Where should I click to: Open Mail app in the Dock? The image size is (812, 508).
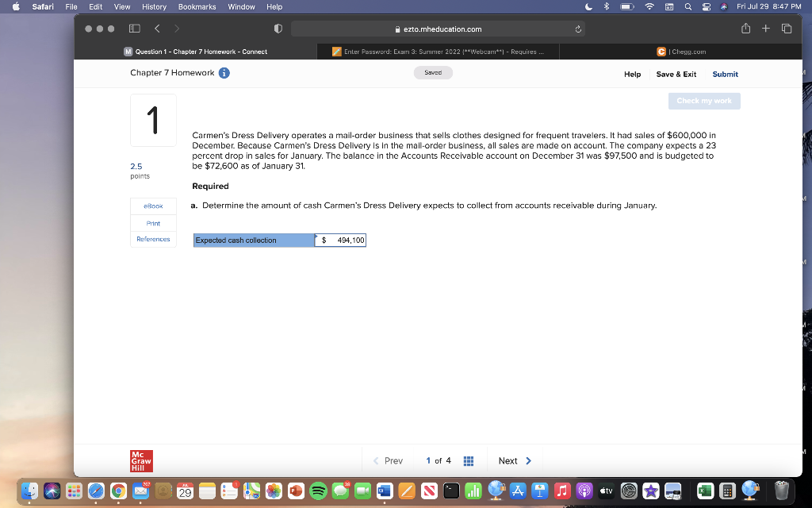coord(141,491)
